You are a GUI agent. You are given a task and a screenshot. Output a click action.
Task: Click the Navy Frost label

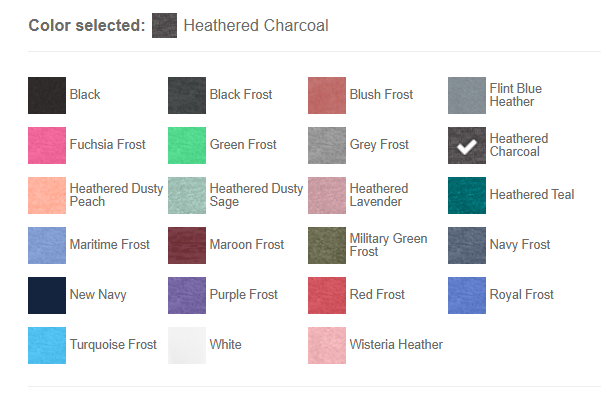pos(520,245)
